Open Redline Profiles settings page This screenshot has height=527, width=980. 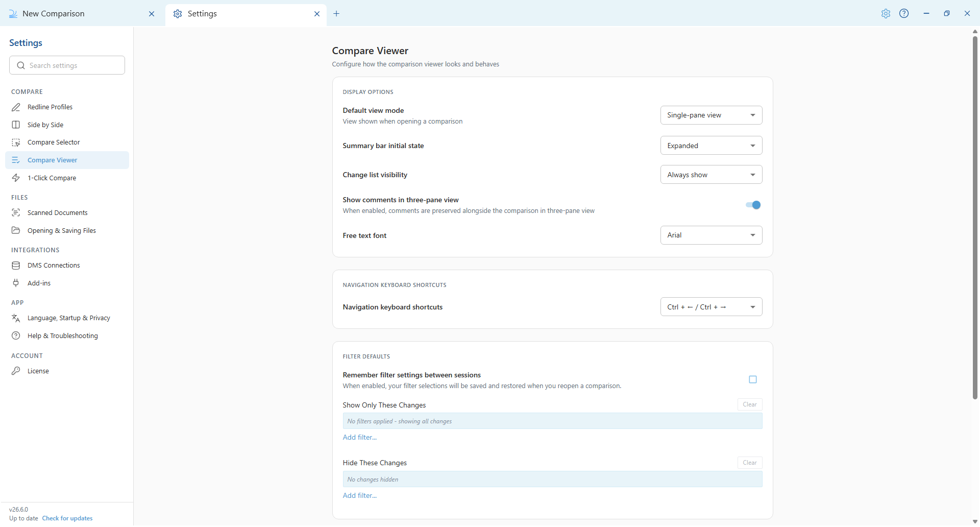pyautogui.click(x=67, y=107)
